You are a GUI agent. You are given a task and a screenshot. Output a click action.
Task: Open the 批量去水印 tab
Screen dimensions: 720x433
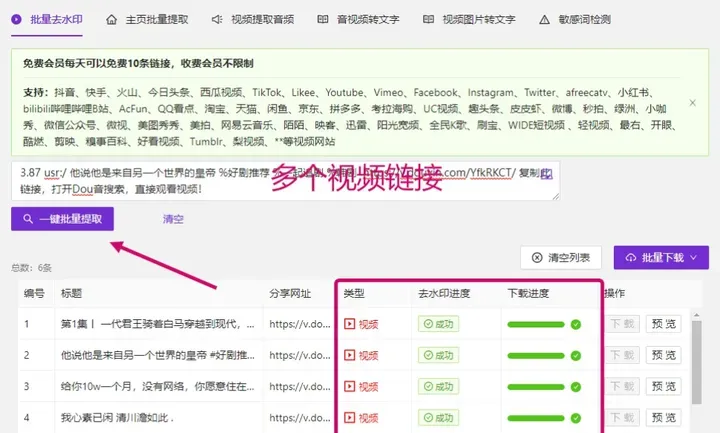click(47, 19)
